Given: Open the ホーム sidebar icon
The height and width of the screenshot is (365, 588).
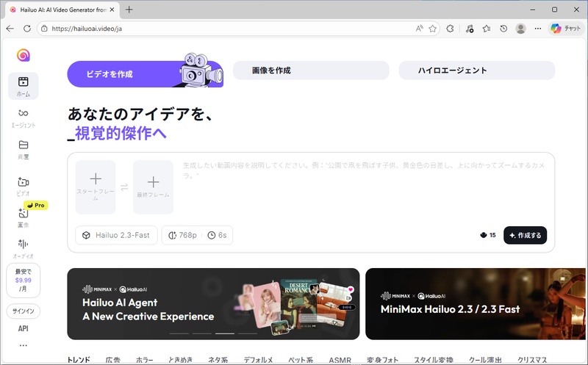Looking at the screenshot, I should pyautogui.click(x=24, y=86).
